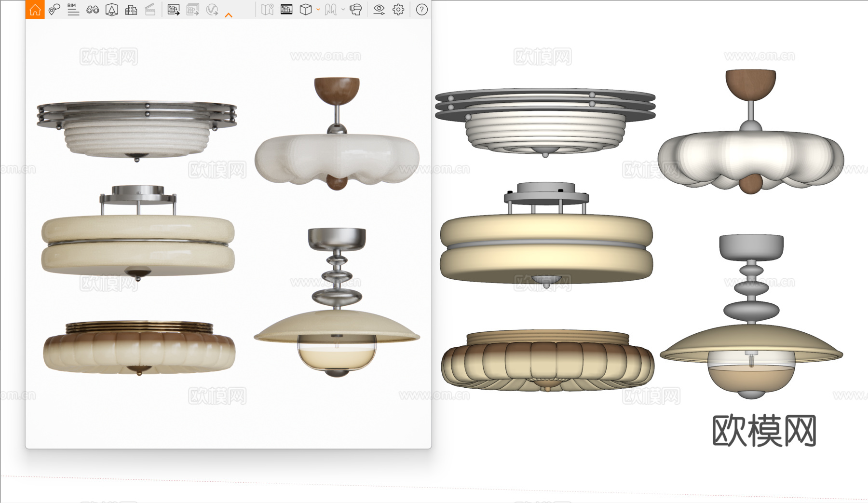
Task: Open the tree object library icon
Action: [x=112, y=10]
